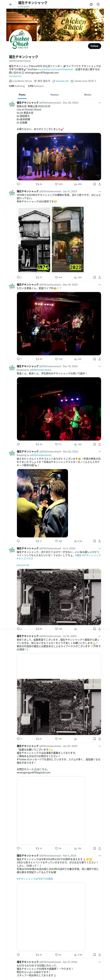
Task: Repost the post with 80 reposts
Action: pyautogui.click(x=39, y=184)
